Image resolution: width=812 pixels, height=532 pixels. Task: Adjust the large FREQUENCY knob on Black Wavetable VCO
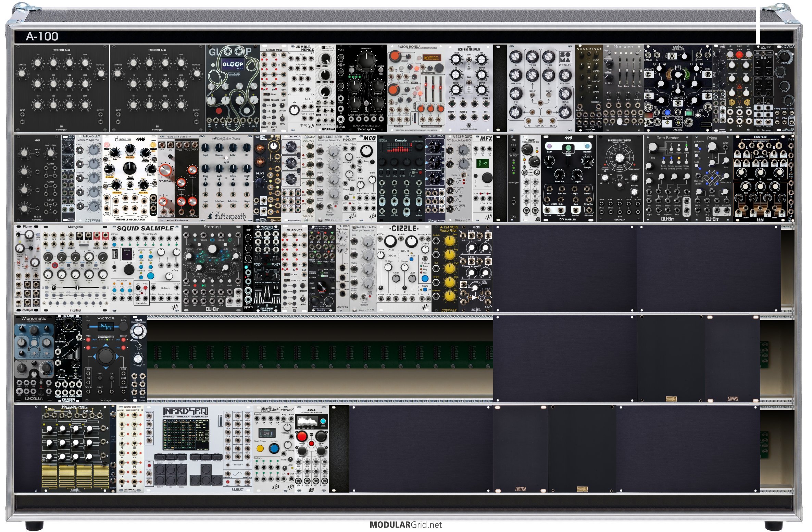tap(366, 61)
